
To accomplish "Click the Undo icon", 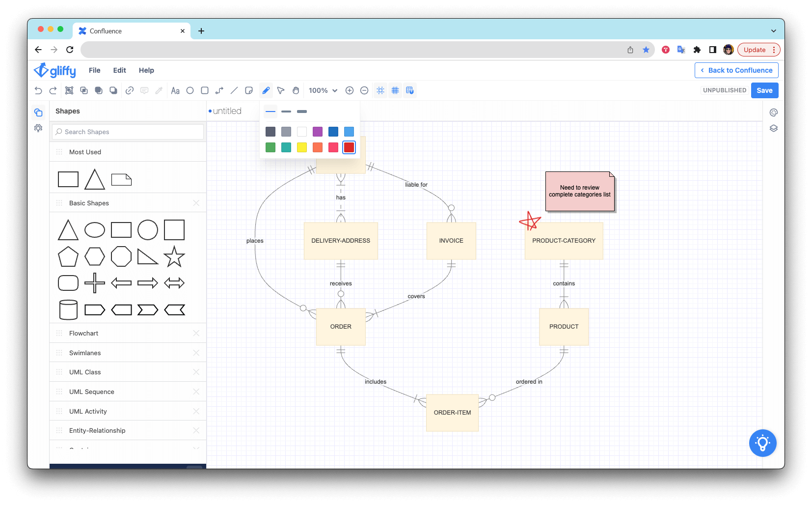I will [x=38, y=90].
